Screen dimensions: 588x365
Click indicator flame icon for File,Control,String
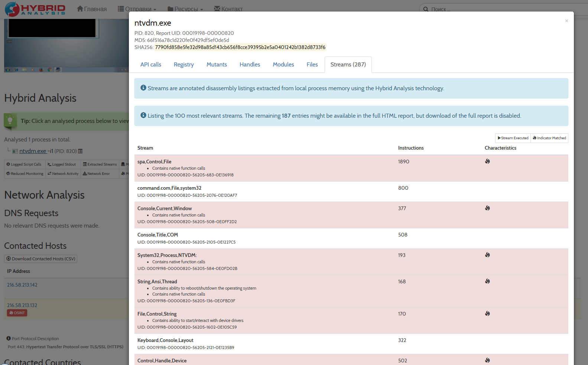pos(487,314)
